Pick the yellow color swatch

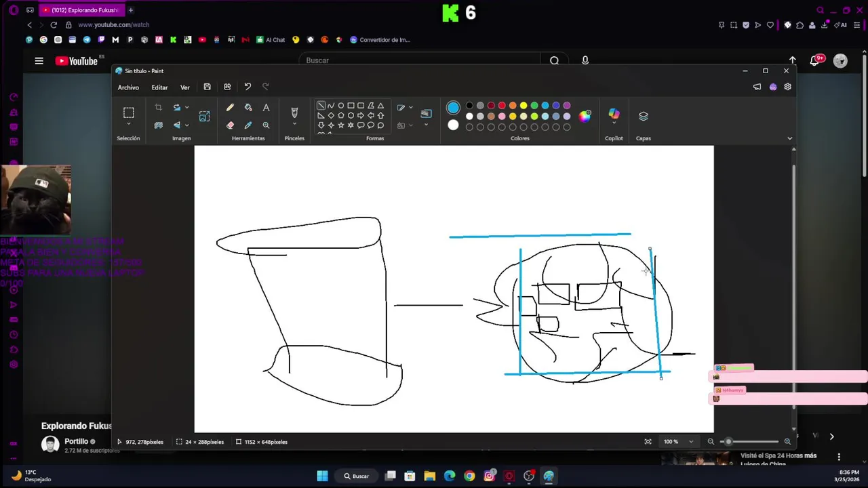point(524,106)
